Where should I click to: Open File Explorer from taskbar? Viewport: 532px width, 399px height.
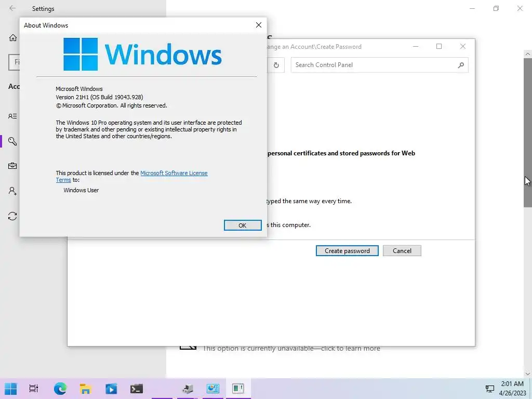coord(86,389)
